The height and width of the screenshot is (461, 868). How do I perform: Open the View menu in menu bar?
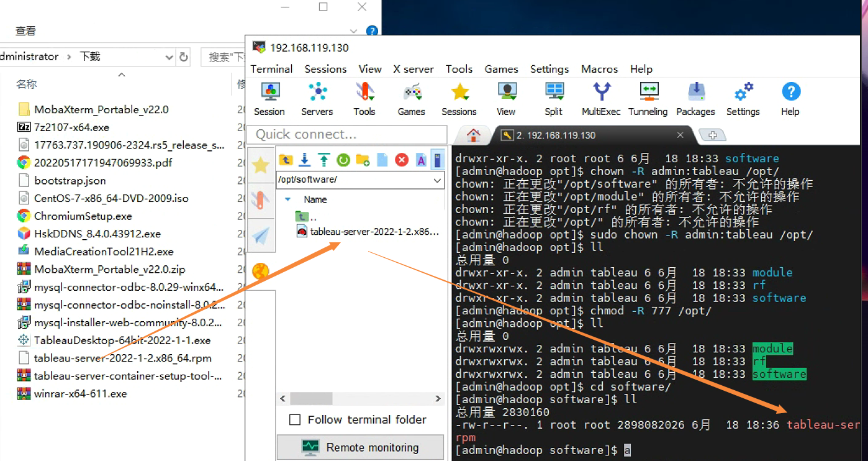370,69
